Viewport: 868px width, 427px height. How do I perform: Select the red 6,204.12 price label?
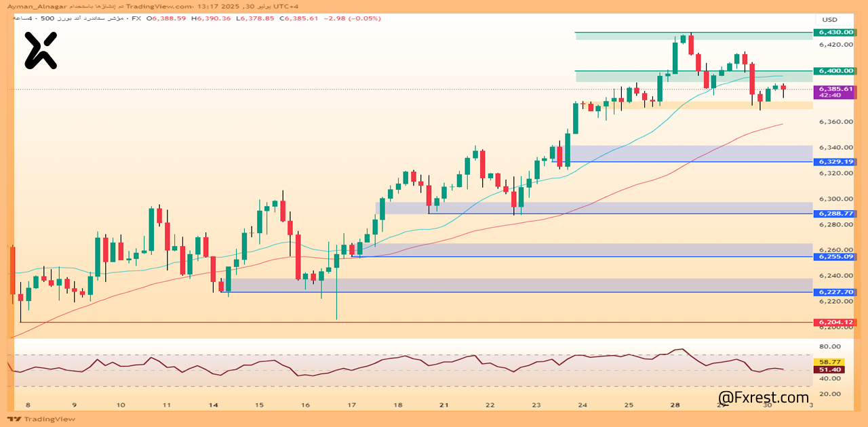(x=835, y=323)
